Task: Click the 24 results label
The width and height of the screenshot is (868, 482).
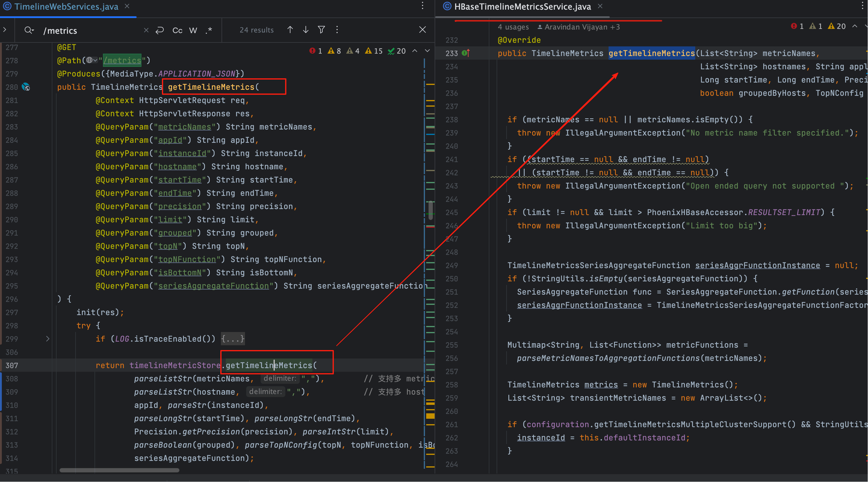Action: [256, 30]
